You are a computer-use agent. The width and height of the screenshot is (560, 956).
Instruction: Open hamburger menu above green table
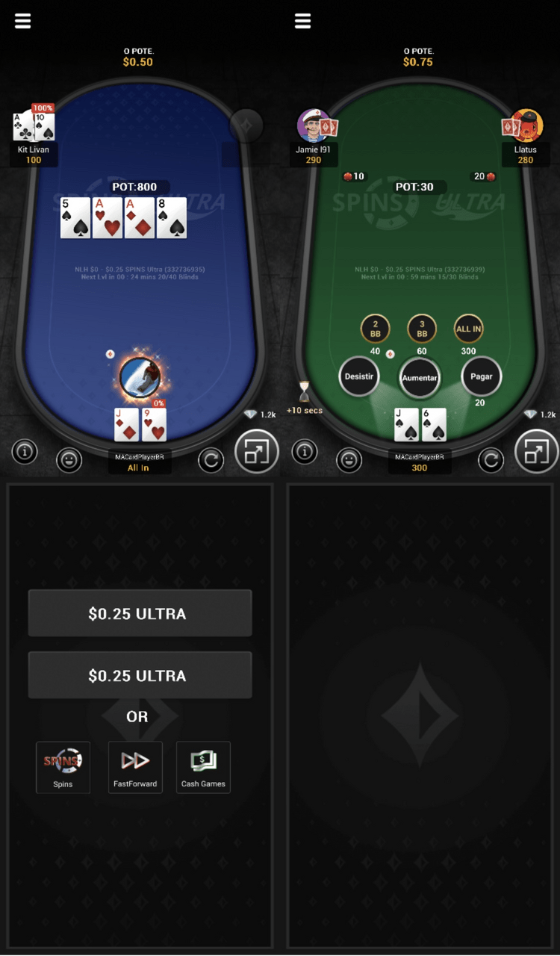point(302,21)
